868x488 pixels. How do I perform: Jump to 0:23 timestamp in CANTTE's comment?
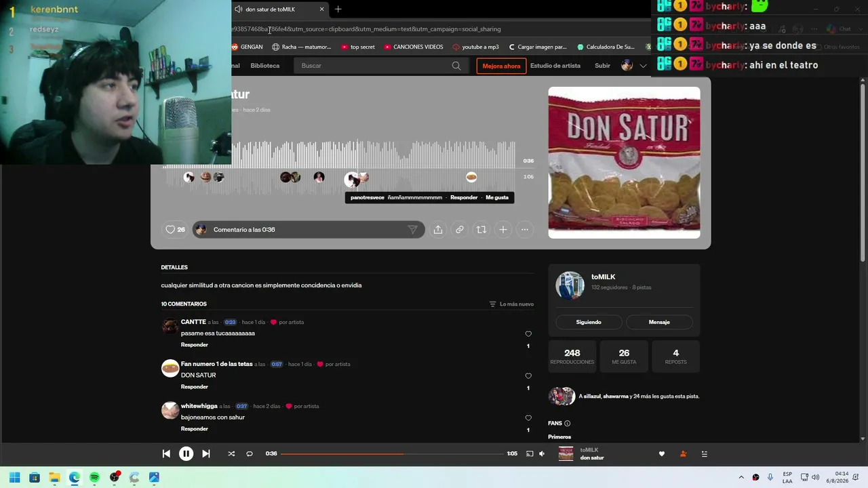coord(230,323)
